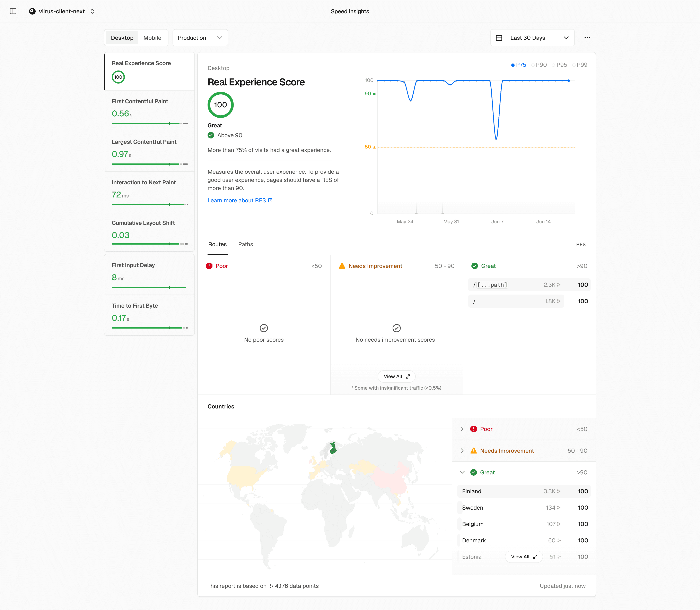The width and height of the screenshot is (700, 610).
Task: Select Belgium in the countries list
Action: point(524,524)
